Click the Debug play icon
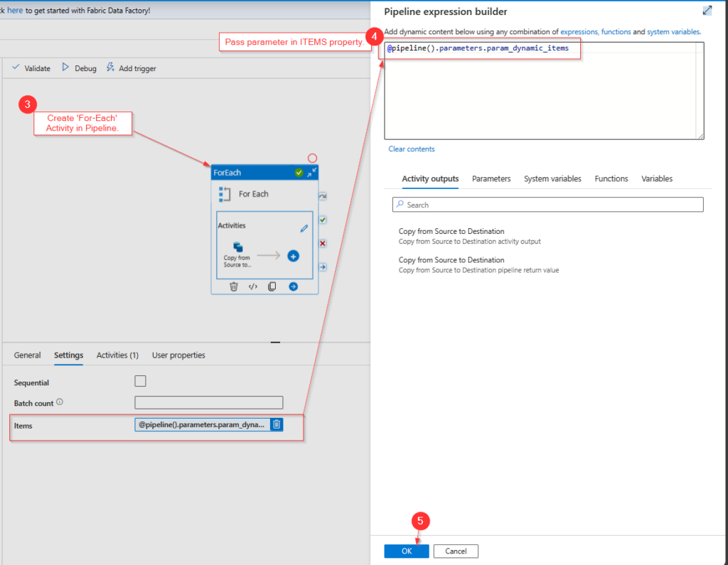Viewport: 728px width, 565px height. coord(65,68)
